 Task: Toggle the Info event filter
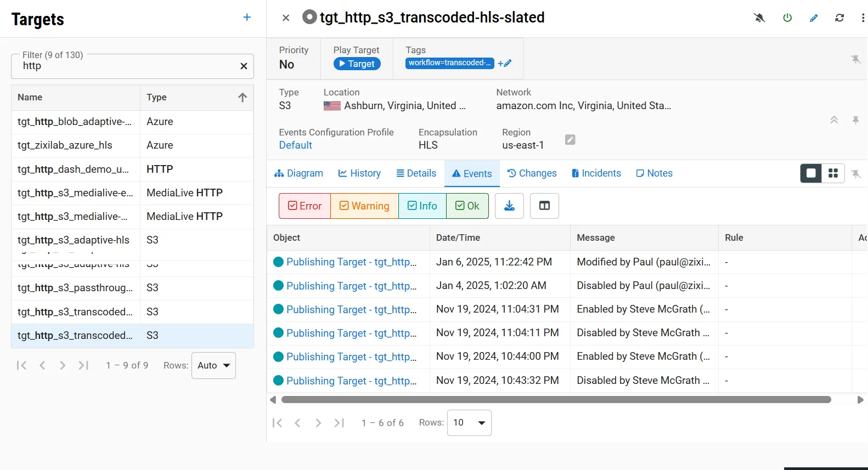coord(422,206)
